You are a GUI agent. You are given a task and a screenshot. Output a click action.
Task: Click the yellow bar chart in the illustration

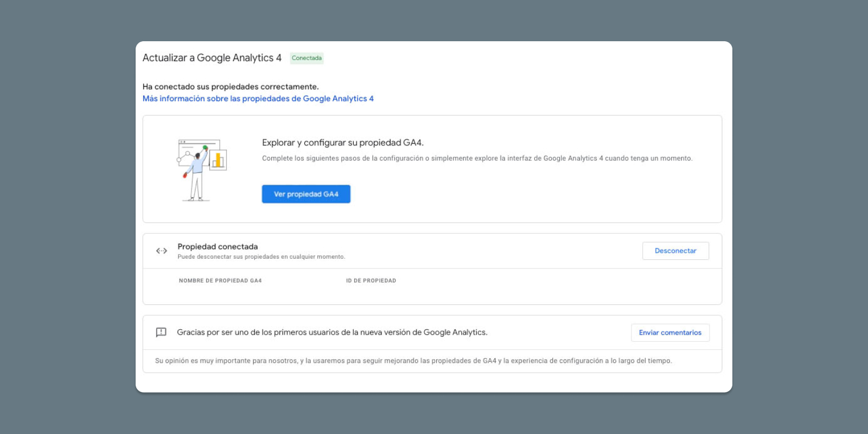pyautogui.click(x=218, y=160)
